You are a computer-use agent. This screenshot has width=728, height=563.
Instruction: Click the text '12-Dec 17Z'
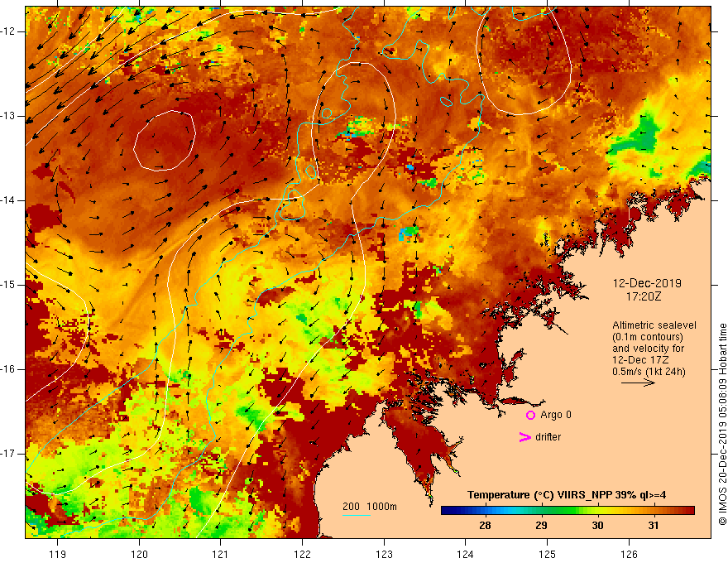pos(639,360)
